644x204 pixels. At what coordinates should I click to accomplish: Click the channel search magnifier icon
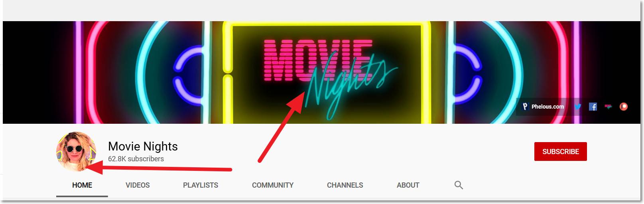point(459,185)
